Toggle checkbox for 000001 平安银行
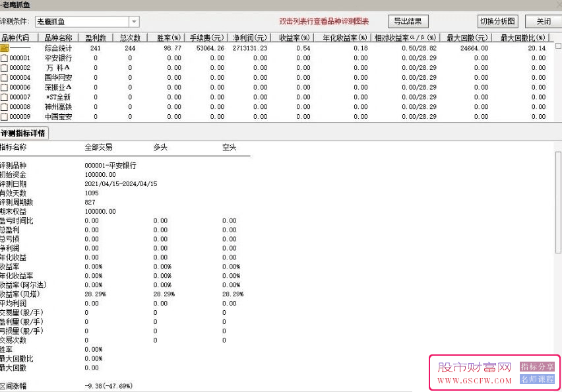The image size is (562, 392). click(x=4, y=58)
